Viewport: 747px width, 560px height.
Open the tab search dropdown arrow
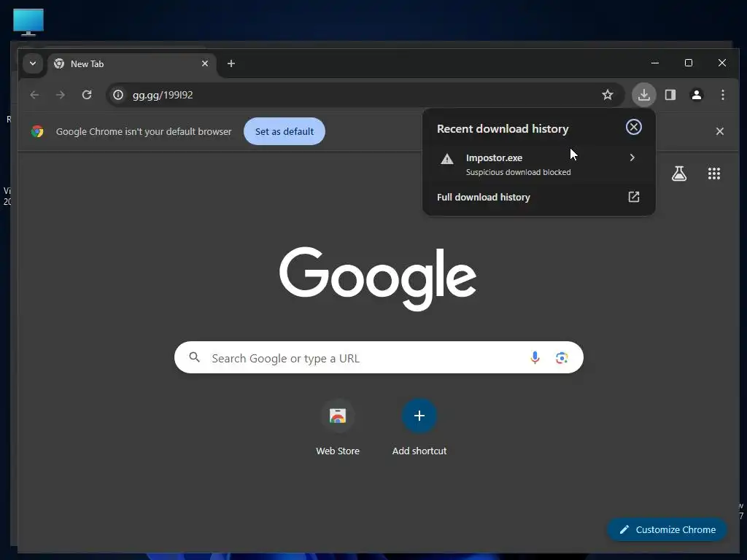pos(33,63)
